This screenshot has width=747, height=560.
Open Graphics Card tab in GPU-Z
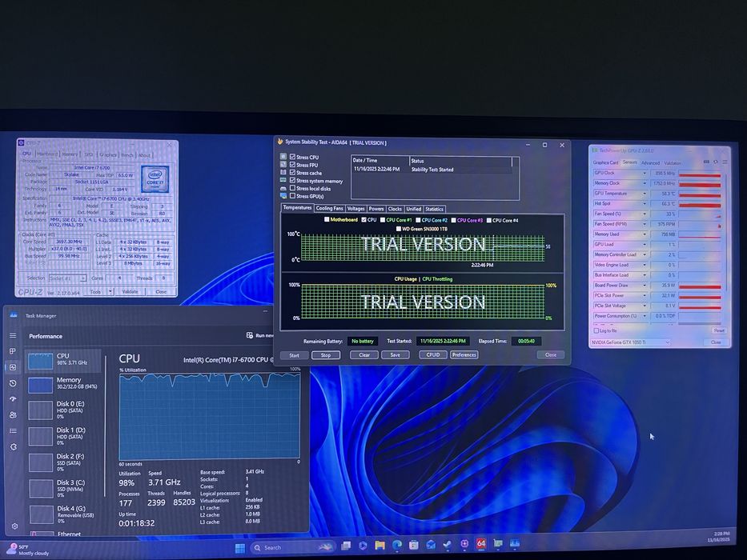tap(605, 163)
